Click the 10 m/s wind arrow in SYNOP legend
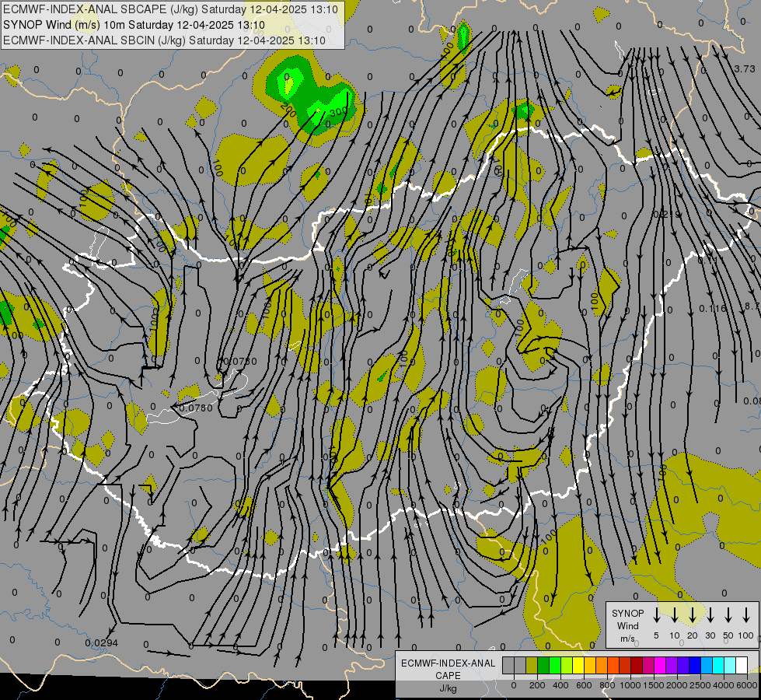 pos(674,615)
